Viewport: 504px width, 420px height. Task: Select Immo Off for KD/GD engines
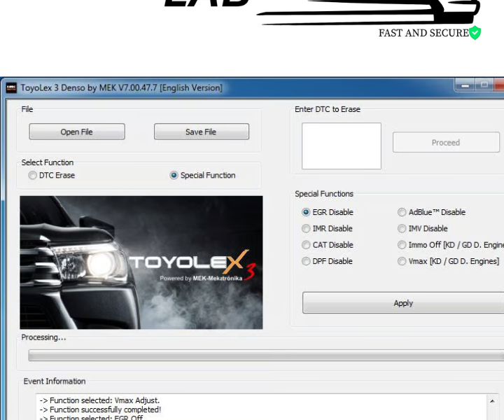pos(402,245)
